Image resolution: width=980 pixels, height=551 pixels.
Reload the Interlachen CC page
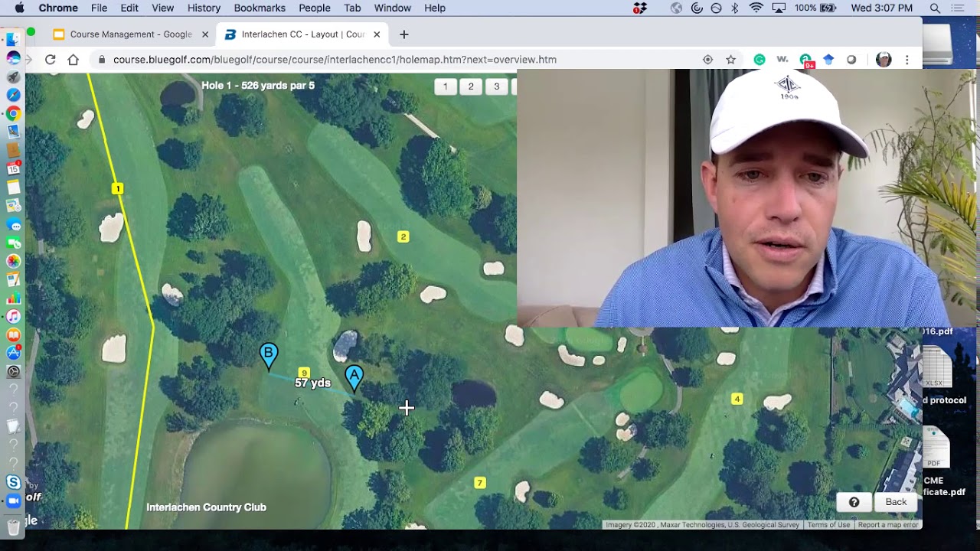pos(51,60)
